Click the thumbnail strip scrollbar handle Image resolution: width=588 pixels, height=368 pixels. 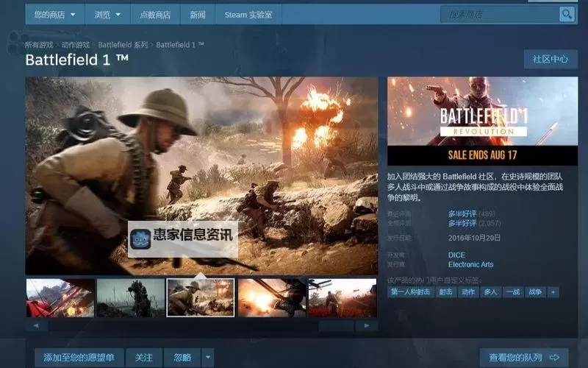[336, 325]
